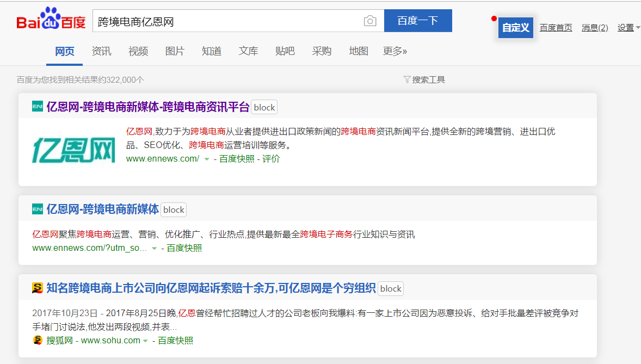Switch to the 视频 tab
Screen dimensions: 641x364
click(x=138, y=51)
